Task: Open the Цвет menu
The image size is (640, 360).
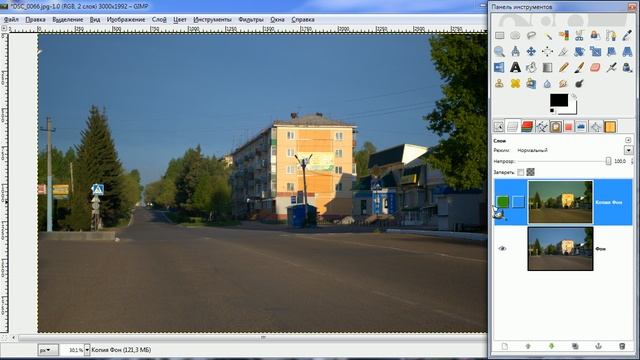Action: coord(180,19)
